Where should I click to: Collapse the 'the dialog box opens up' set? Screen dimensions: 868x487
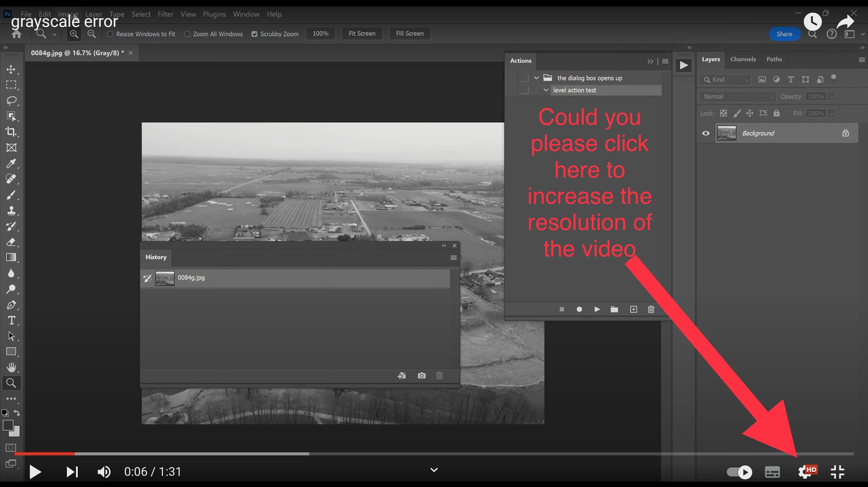click(x=536, y=78)
